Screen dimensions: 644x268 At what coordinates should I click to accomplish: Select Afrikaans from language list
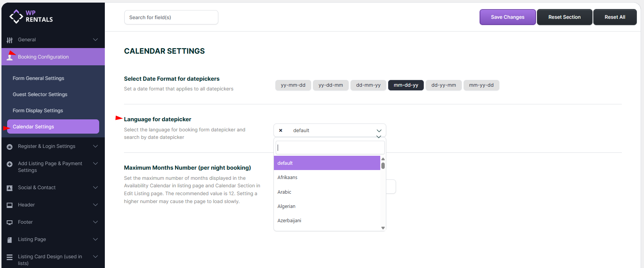pos(287,178)
